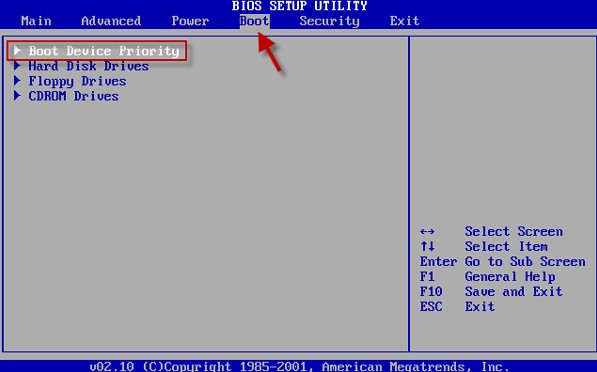Viewport: 597px width, 372px height.
Task: Click the 'Save and Exit' help text
Action: (x=514, y=292)
